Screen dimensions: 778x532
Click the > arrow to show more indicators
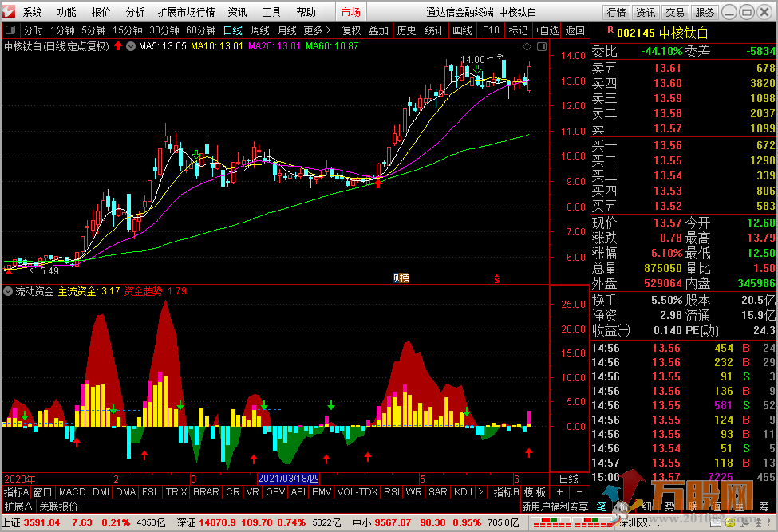[x=480, y=492]
